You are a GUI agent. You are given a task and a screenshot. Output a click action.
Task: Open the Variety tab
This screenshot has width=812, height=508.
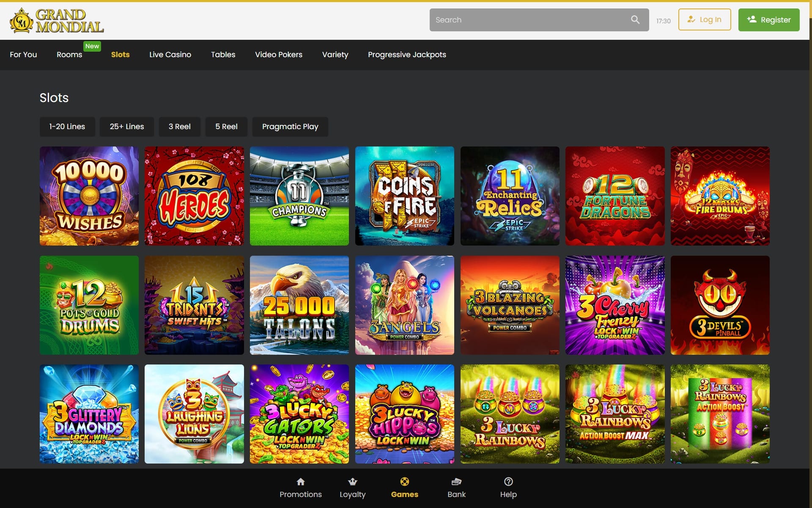[x=335, y=55]
